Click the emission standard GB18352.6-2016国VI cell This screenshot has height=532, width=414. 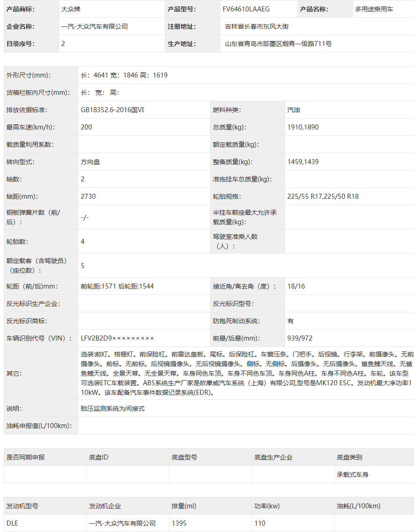[x=112, y=110]
